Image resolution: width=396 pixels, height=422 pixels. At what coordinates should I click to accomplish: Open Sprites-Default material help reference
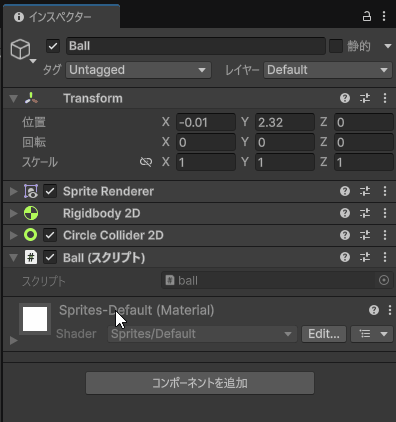[374, 310]
